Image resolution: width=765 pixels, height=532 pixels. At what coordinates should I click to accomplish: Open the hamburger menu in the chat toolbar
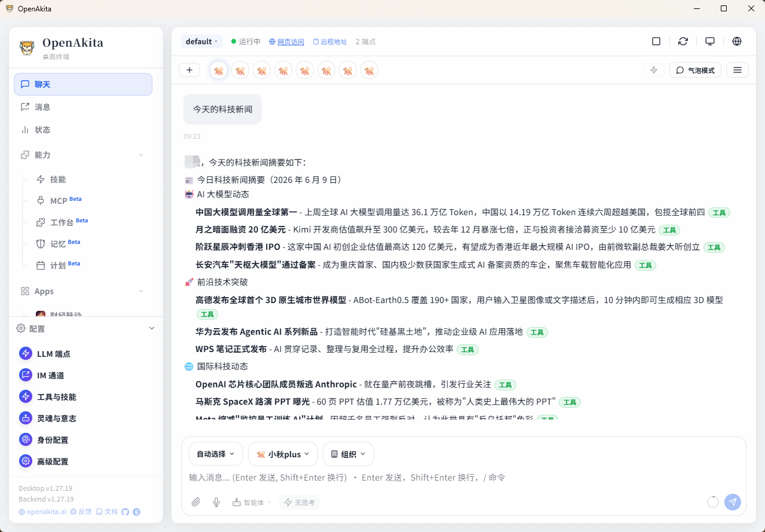click(738, 70)
